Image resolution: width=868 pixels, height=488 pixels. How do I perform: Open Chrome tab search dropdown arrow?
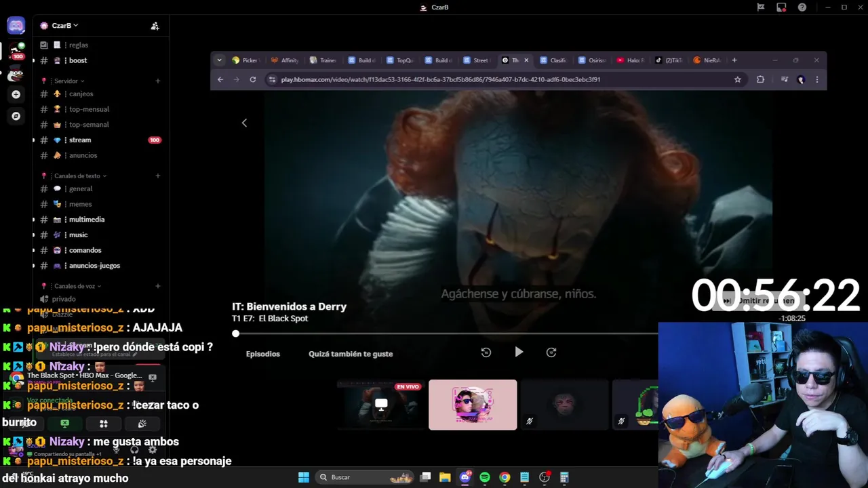click(x=219, y=60)
